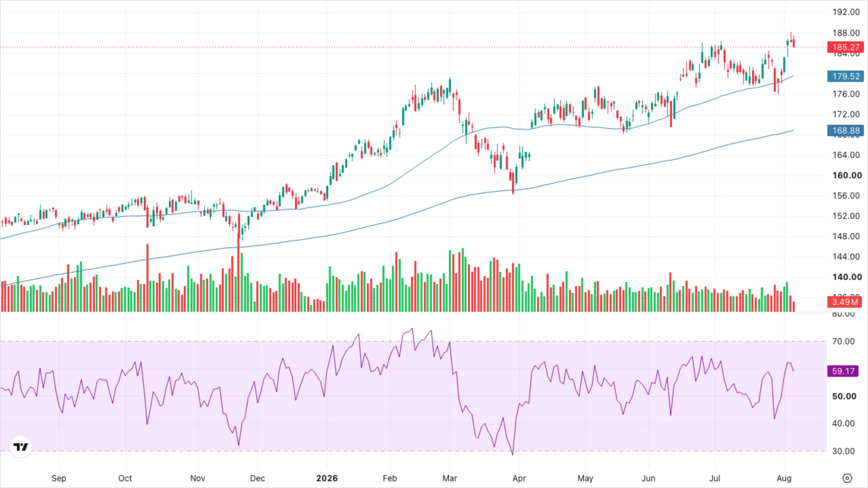
Task: Click the 144.00 price axis label
Action: click(846, 257)
